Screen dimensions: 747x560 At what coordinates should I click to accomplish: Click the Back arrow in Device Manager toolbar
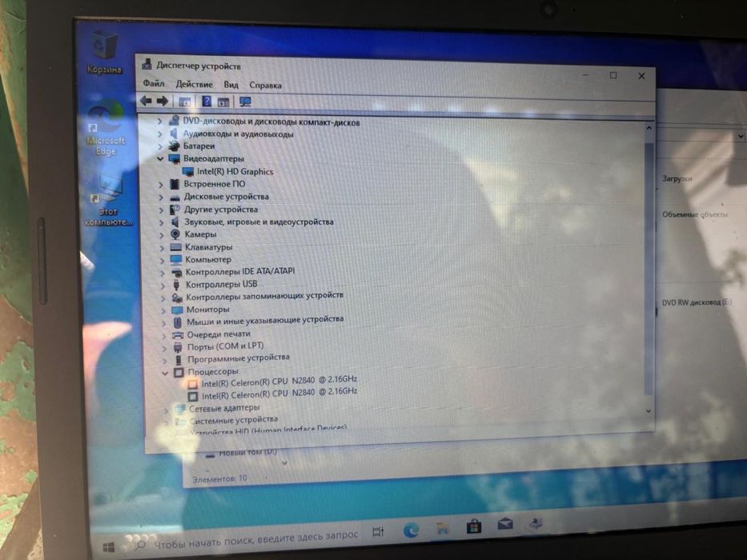pos(146,101)
